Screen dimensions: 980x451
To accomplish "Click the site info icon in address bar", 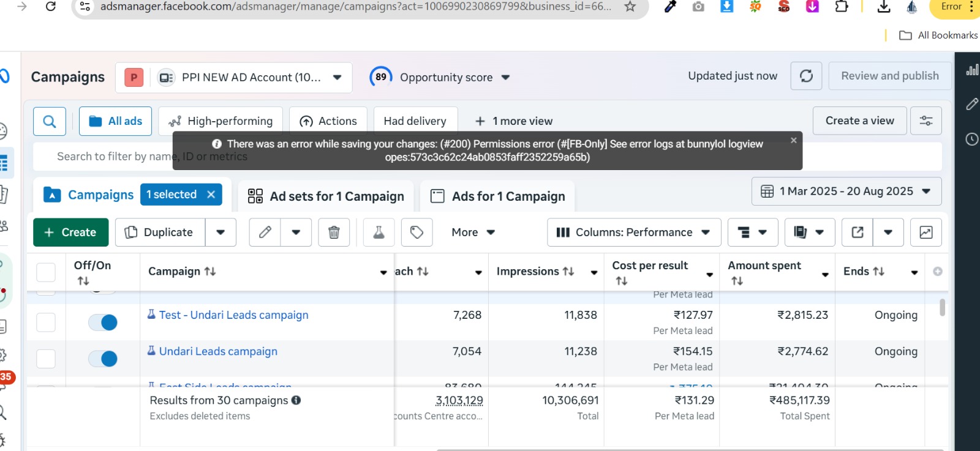I will click(85, 7).
